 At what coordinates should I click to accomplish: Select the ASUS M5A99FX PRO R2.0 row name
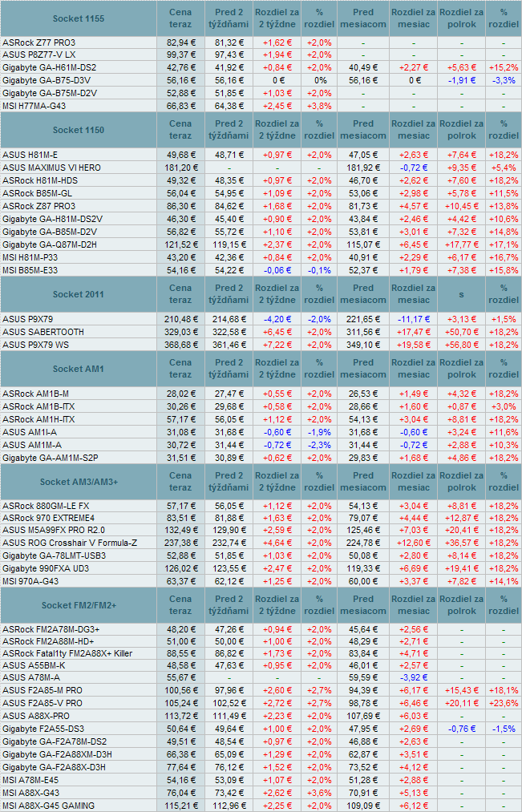pyautogui.click(x=54, y=530)
